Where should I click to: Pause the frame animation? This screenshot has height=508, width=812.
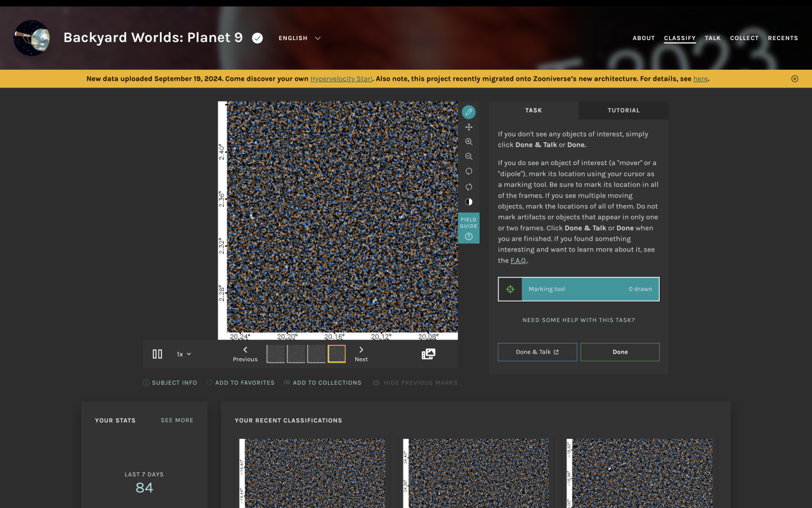157,354
